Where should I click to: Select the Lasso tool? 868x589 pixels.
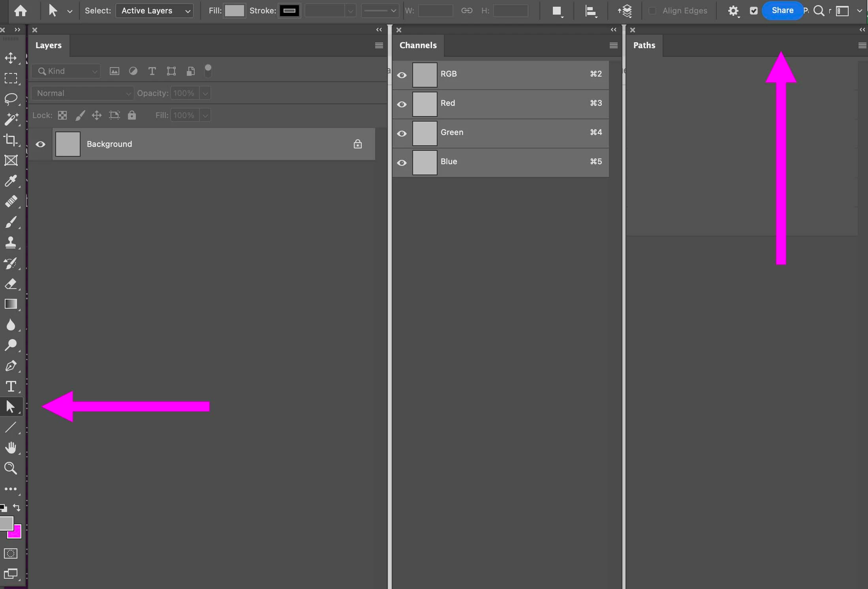pos(11,99)
